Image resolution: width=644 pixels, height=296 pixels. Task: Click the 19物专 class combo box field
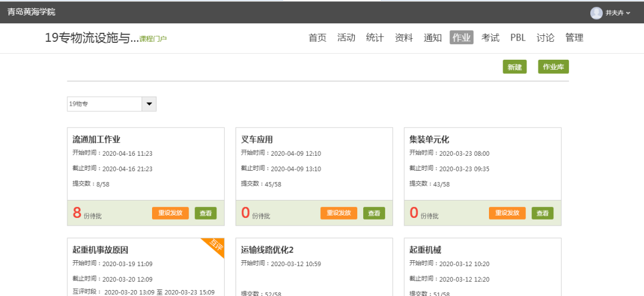click(104, 104)
